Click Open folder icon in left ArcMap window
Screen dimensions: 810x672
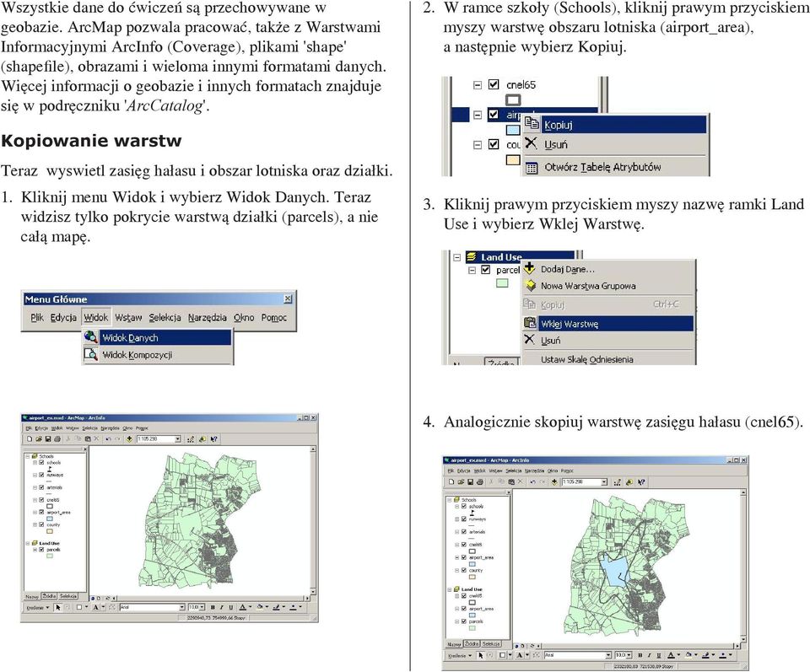pos(39,439)
